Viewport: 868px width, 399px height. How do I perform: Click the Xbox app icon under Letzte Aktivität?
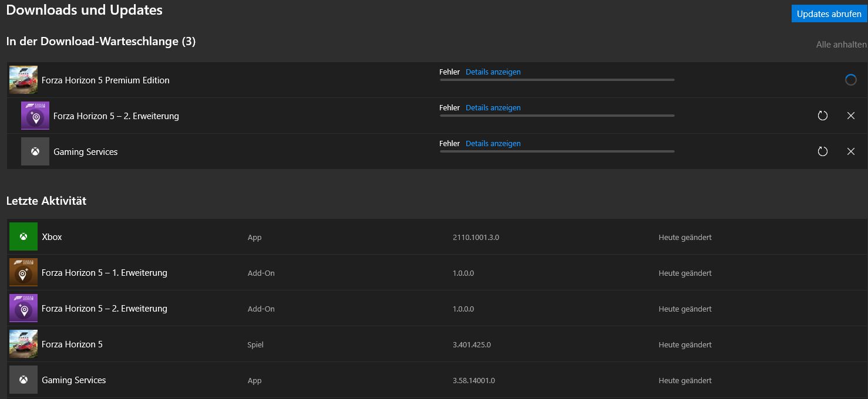[x=23, y=236]
